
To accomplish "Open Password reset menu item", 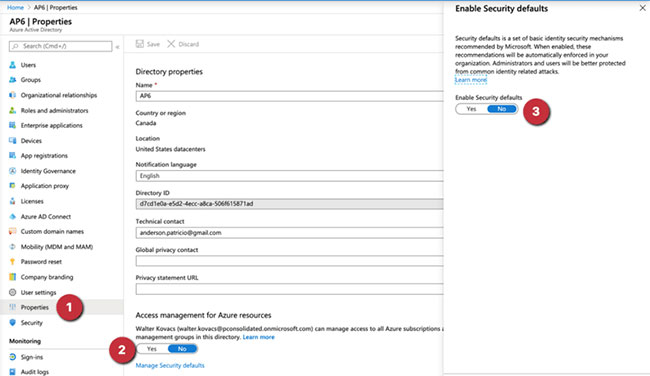I will [41, 262].
